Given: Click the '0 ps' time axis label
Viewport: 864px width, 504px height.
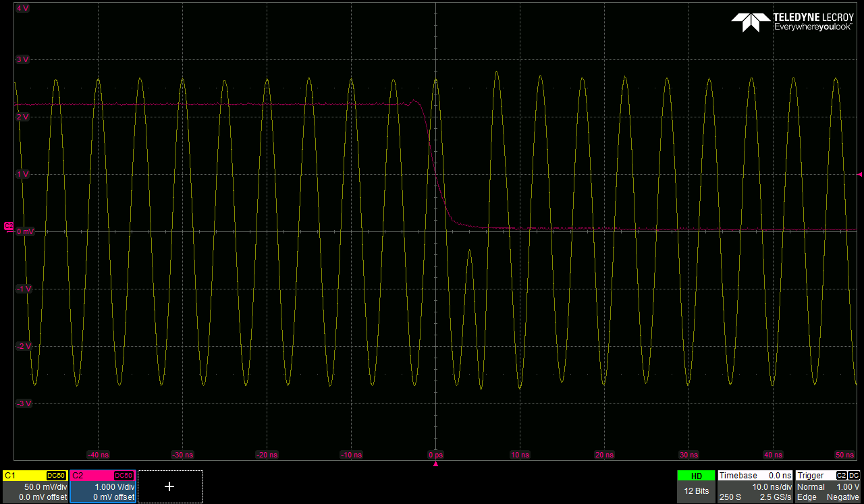Looking at the screenshot, I should click(x=436, y=455).
